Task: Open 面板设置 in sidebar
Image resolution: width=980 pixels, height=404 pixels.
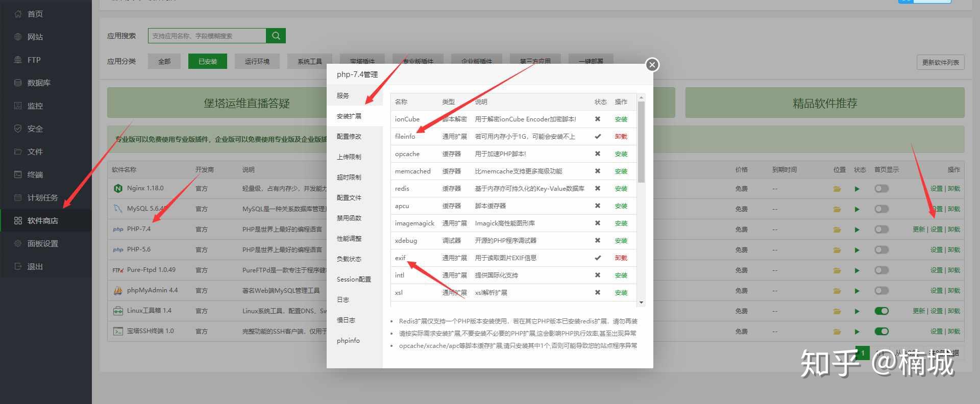Action: 42,243
